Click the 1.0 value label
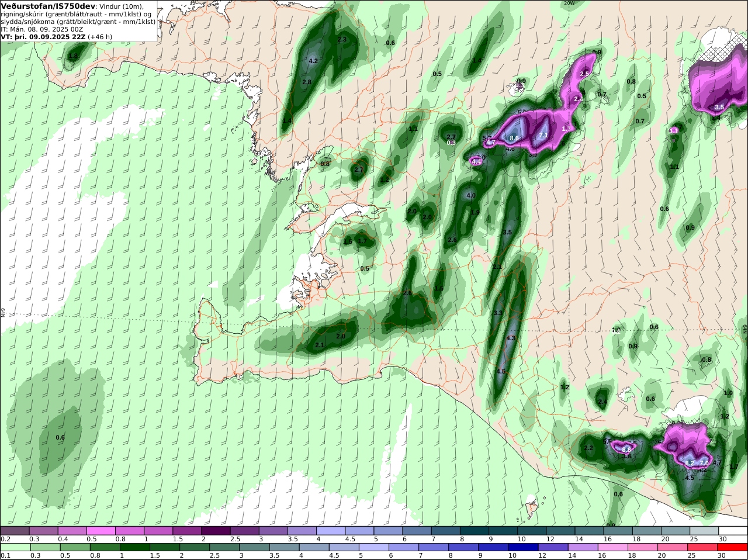Viewport: 748px width, 560px height. (x=728, y=393)
